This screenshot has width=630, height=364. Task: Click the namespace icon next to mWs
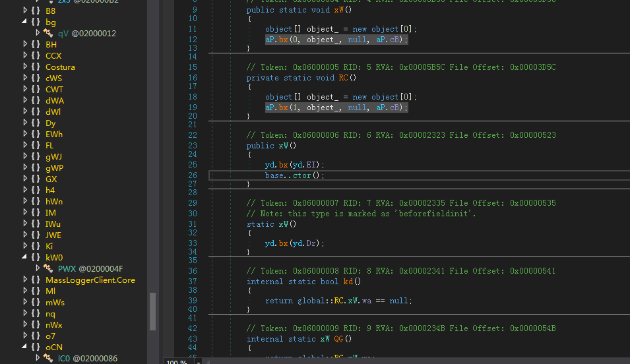click(x=36, y=303)
